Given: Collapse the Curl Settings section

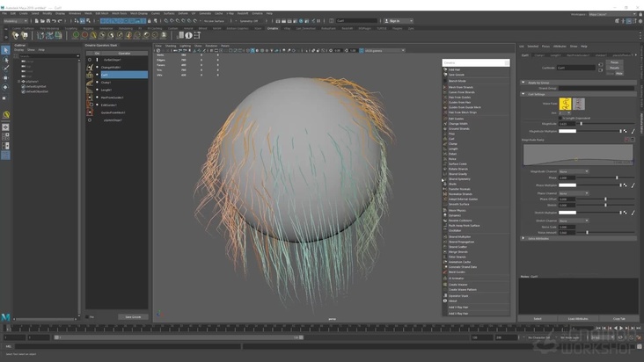Looking at the screenshot, I should pyautogui.click(x=523, y=94).
